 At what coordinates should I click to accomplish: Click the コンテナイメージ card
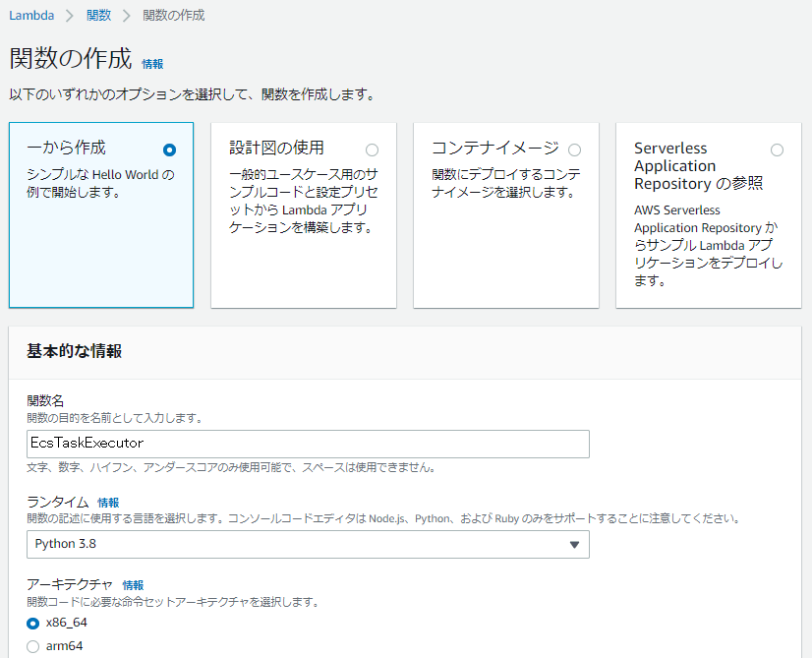pyautogui.click(x=505, y=214)
